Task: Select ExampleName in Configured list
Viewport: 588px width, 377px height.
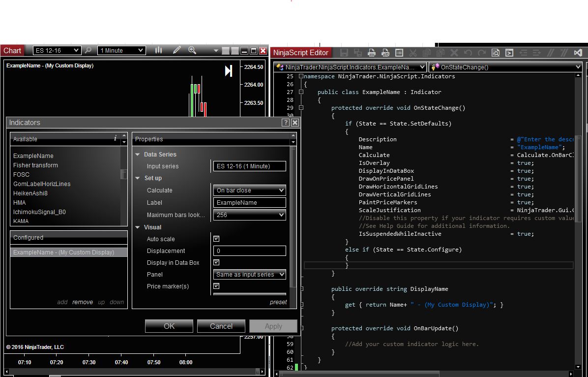Action: (63, 252)
